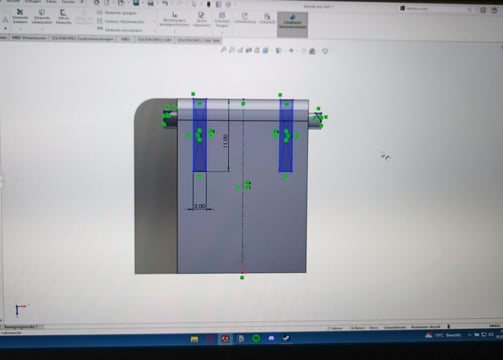Click the Home icon in quick access bar
Image resolution: width=503 pixels, height=360 pixels.
[96, 3]
